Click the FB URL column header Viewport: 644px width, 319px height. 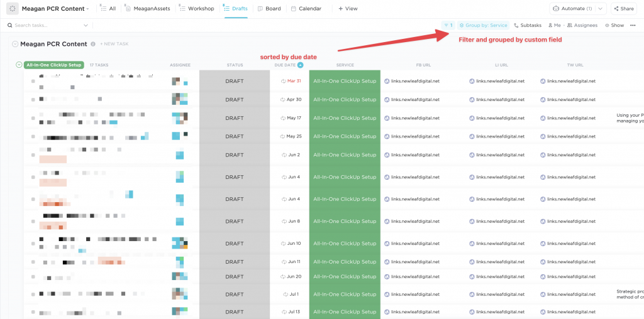[423, 65]
